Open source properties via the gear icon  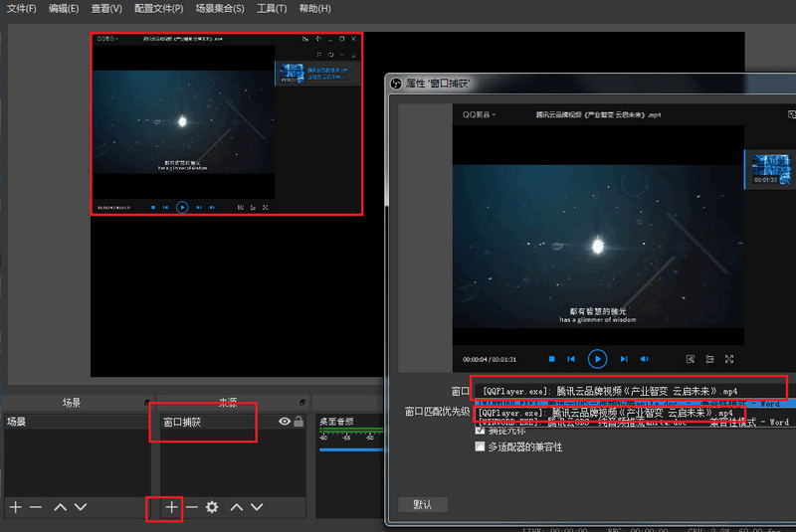click(x=212, y=507)
